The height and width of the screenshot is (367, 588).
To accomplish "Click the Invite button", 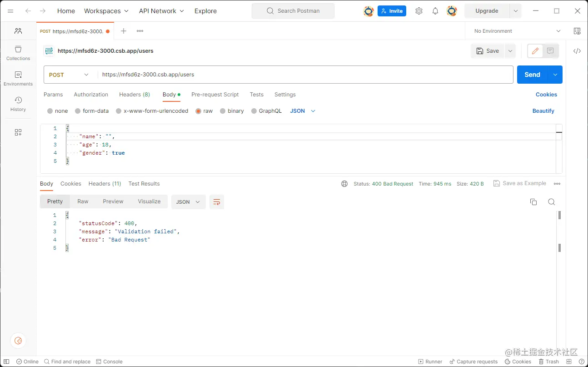I will coord(392,11).
